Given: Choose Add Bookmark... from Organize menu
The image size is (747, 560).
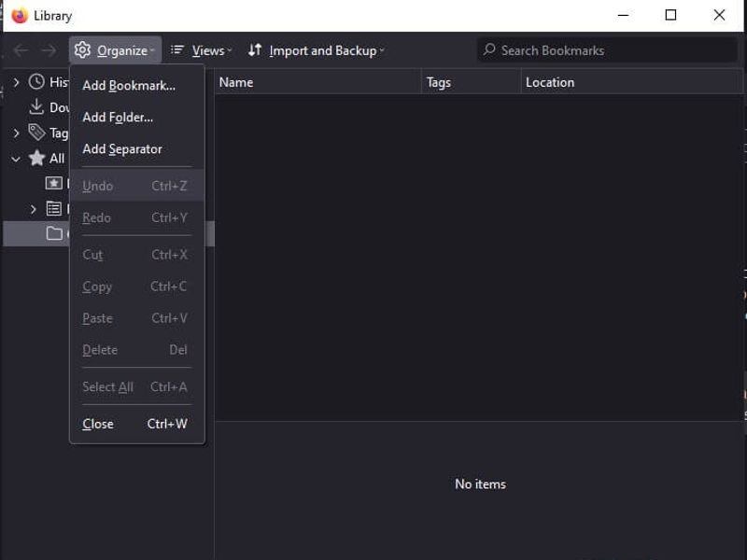Looking at the screenshot, I should 137,86.
